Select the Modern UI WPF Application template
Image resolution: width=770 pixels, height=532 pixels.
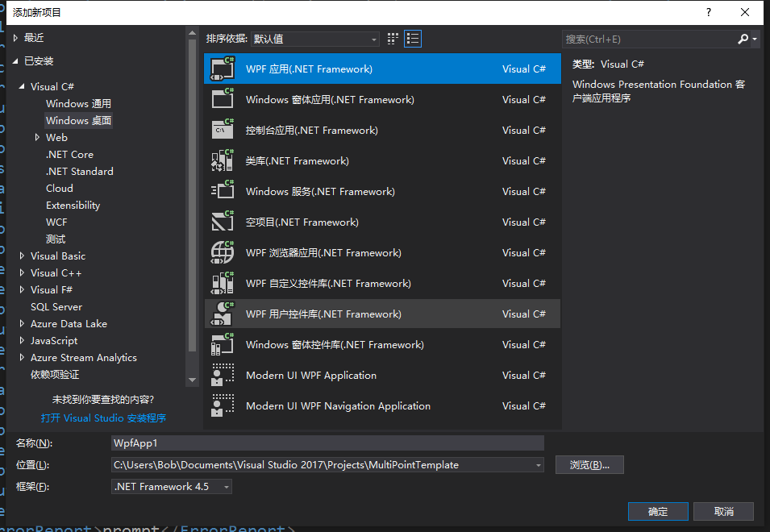pyautogui.click(x=339, y=375)
